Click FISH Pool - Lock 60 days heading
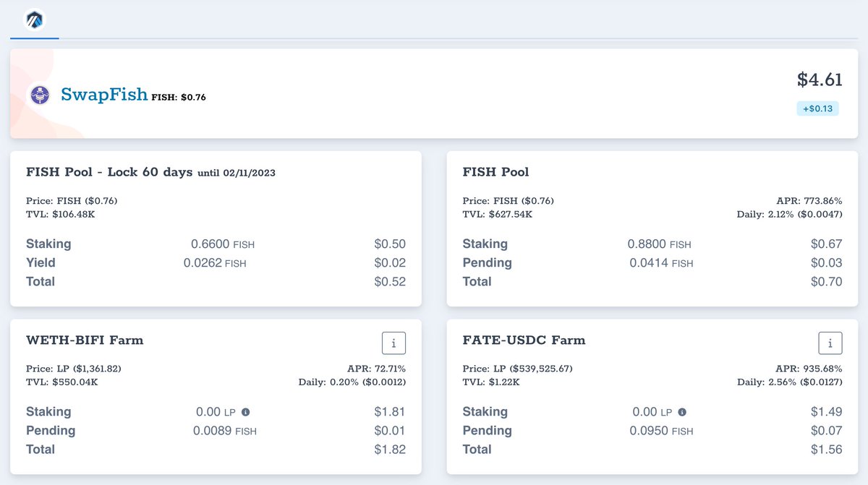 (x=109, y=172)
